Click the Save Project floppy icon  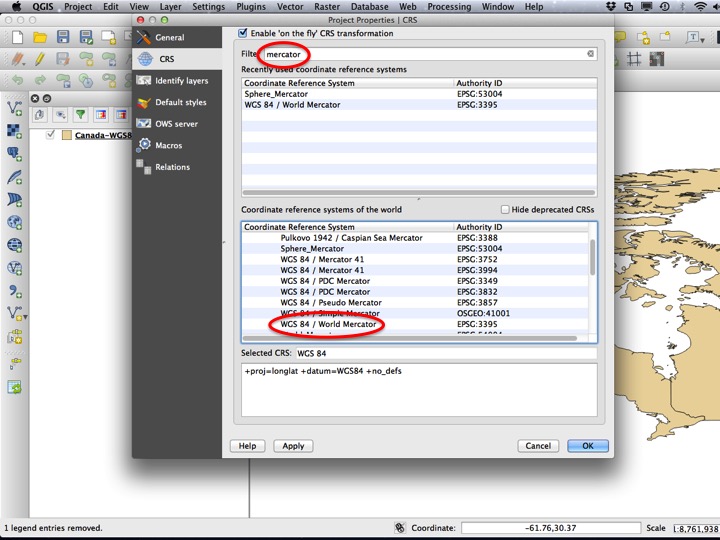tap(63, 37)
